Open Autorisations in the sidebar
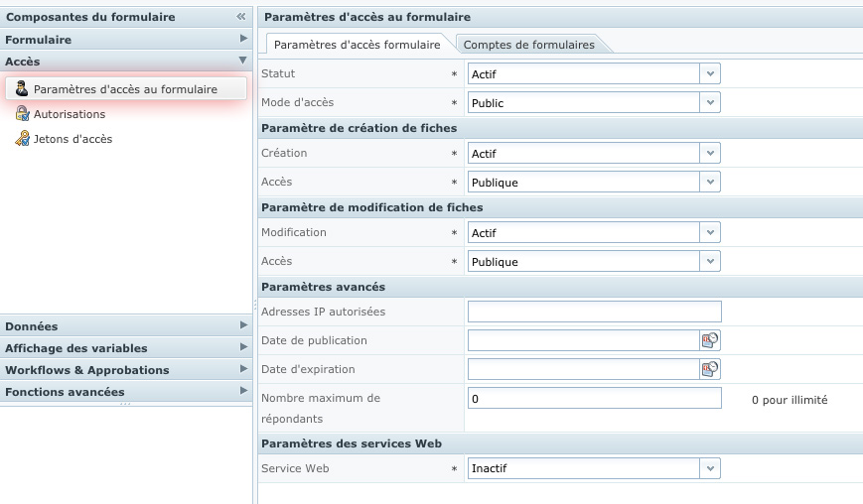863x504 pixels. (x=69, y=114)
